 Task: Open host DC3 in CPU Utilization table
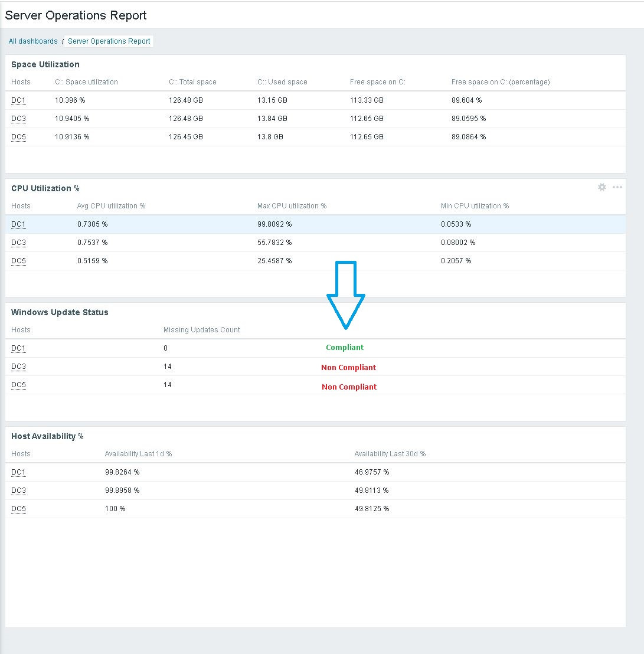point(18,243)
